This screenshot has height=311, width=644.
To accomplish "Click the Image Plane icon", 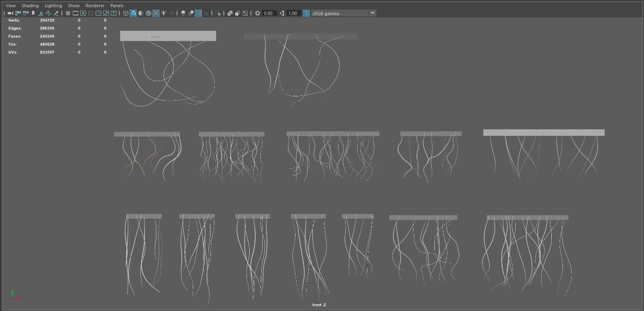I will click(41, 13).
